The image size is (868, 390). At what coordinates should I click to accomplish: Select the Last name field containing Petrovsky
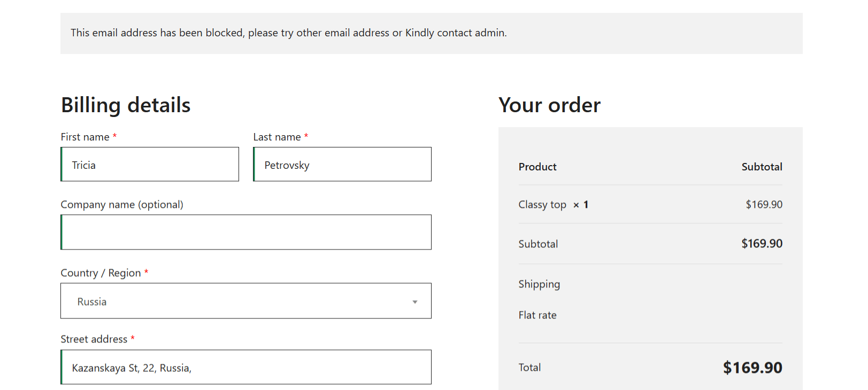(342, 164)
